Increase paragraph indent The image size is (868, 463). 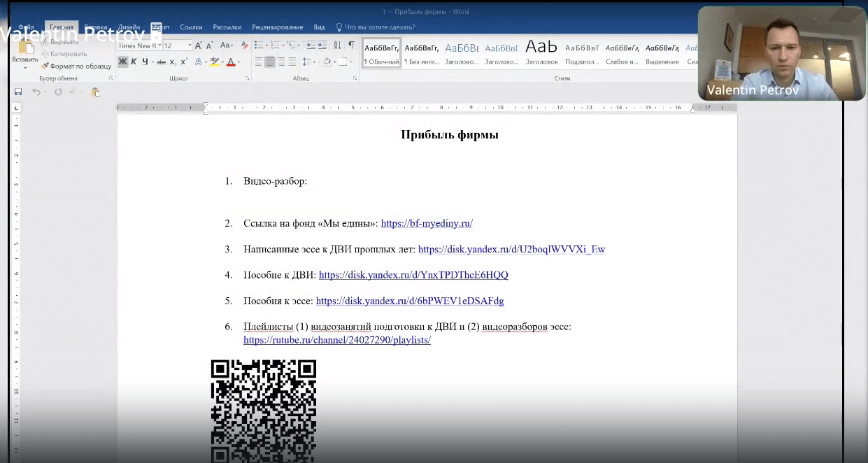click(322, 45)
